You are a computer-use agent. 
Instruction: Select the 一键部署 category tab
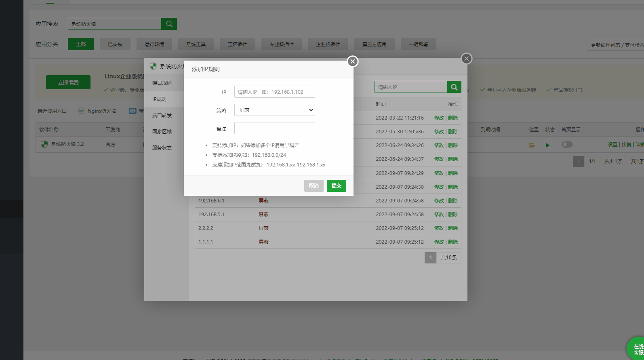pyautogui.click(x=419, y=44)
